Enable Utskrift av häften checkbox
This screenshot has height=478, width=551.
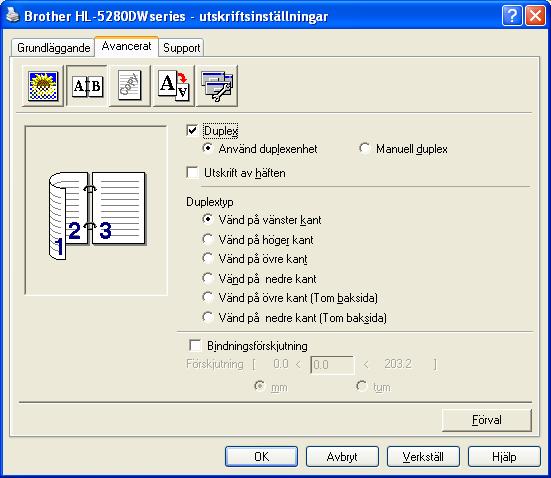point(192,173)
